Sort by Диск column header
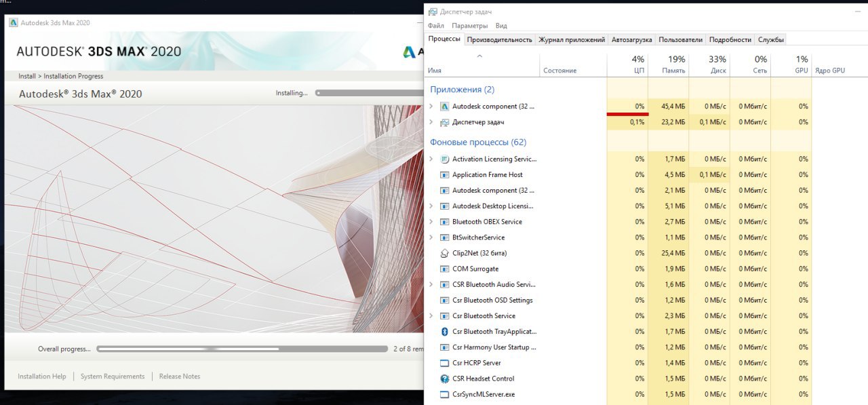 tap(709, 64)
